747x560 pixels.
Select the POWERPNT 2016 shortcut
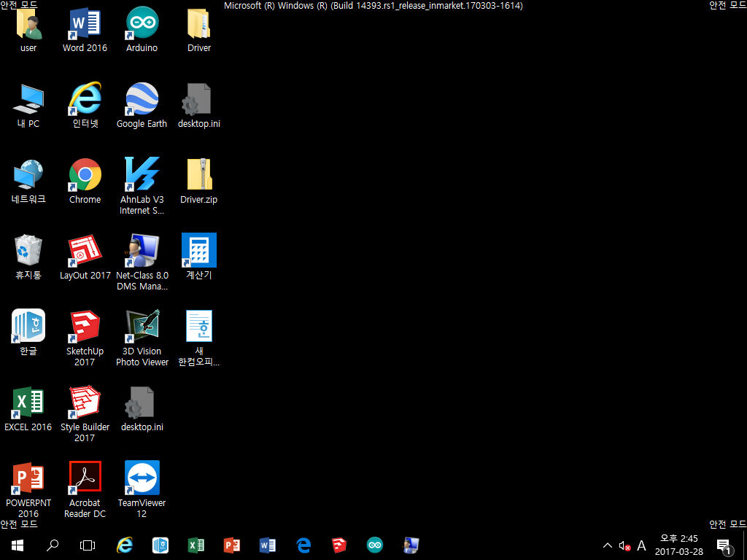coord(28,489)
